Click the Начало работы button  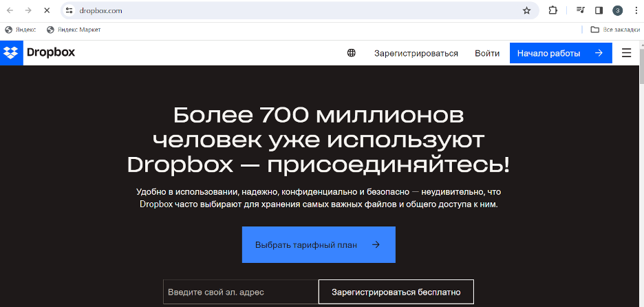tap(561, 53)
